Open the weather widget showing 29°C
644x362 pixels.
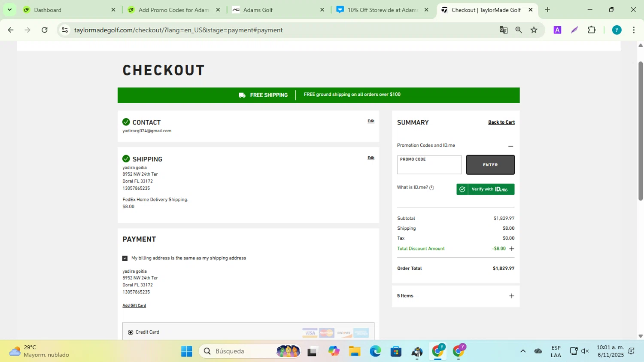tap(39, 351)
